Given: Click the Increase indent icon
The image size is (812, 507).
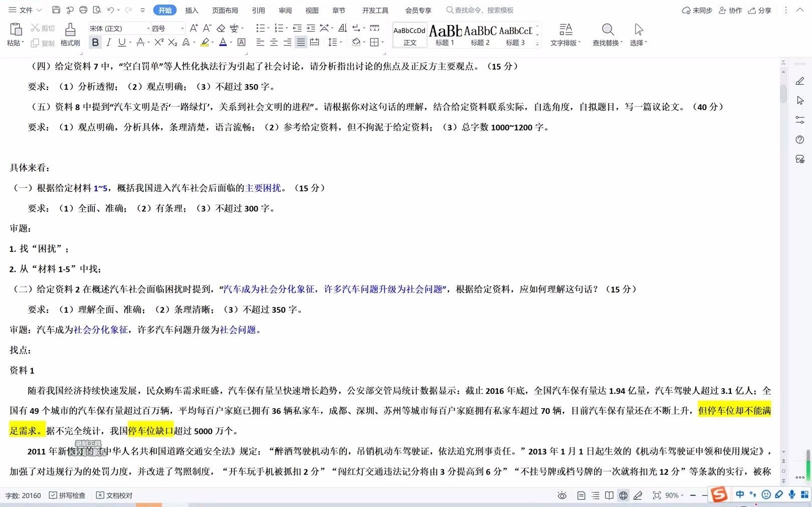Looking at the screenshot, I should click(x=311, y=28).
